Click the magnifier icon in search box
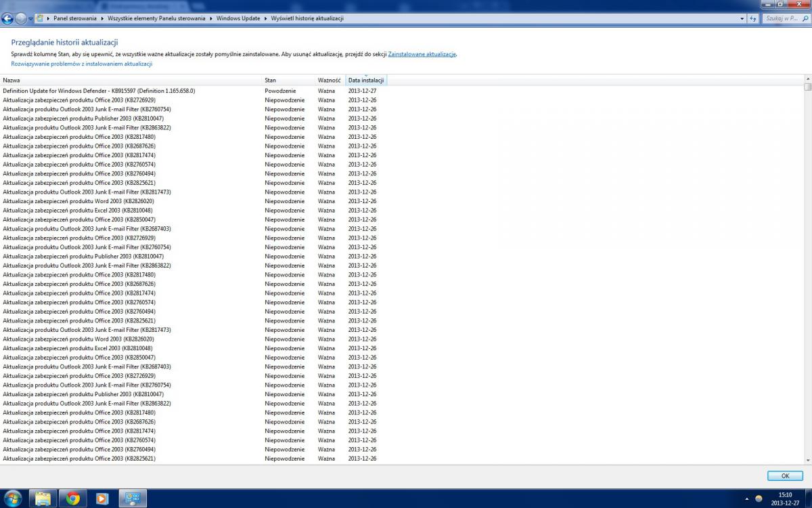This screenshot has height=508, width=812. [804, 18]
